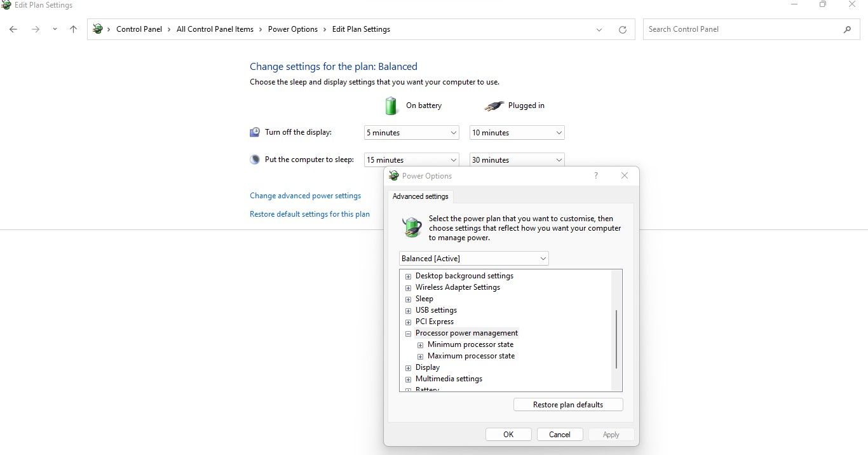The height and width of the screenshot is (455, 868).
Task: Expand Minimum processor state
Action: point(420,344)
